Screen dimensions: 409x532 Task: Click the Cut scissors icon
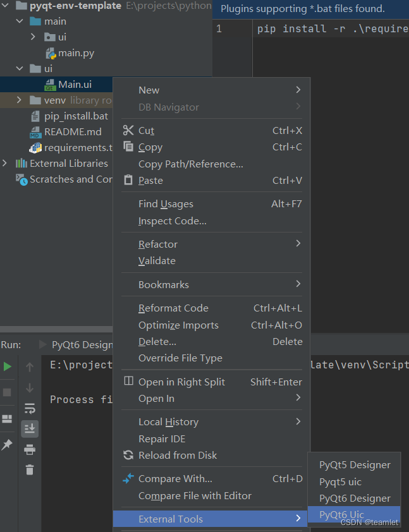[128, 130]
